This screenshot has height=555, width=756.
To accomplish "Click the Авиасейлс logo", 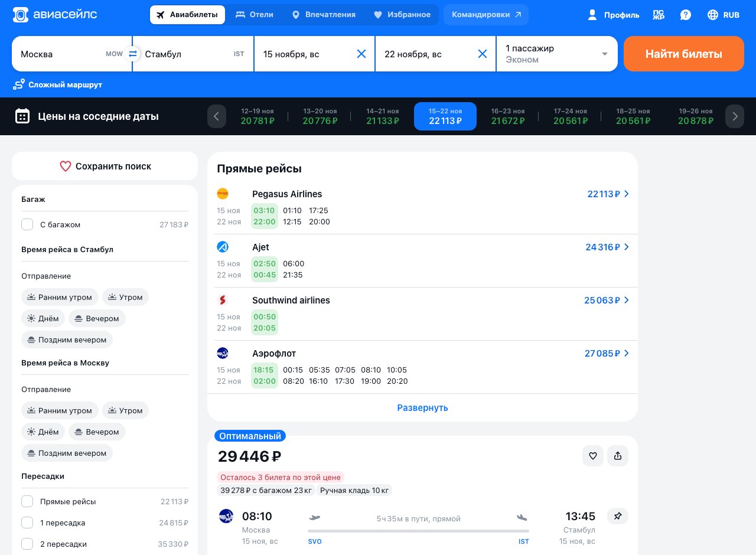I will [55, 15].
